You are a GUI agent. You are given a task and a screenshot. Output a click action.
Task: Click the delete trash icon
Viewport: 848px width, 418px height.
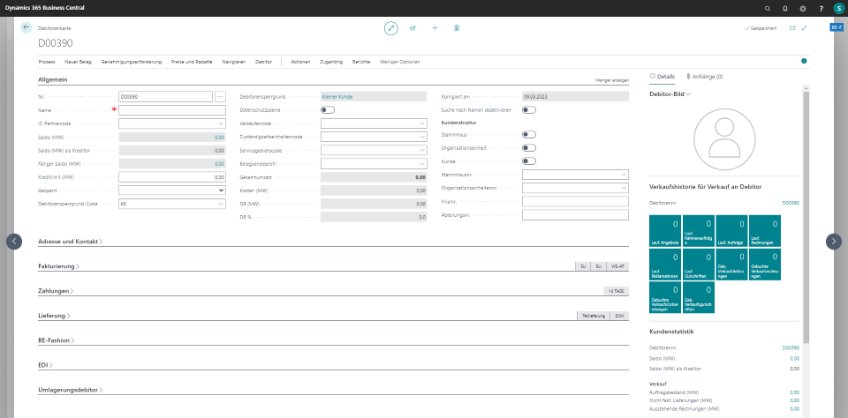[x=457, y=28]
